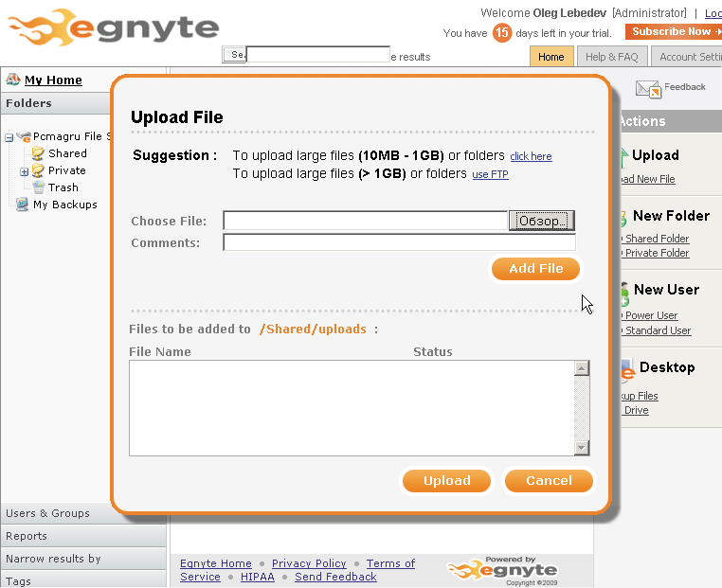Click inside the Choose File field

366,221
